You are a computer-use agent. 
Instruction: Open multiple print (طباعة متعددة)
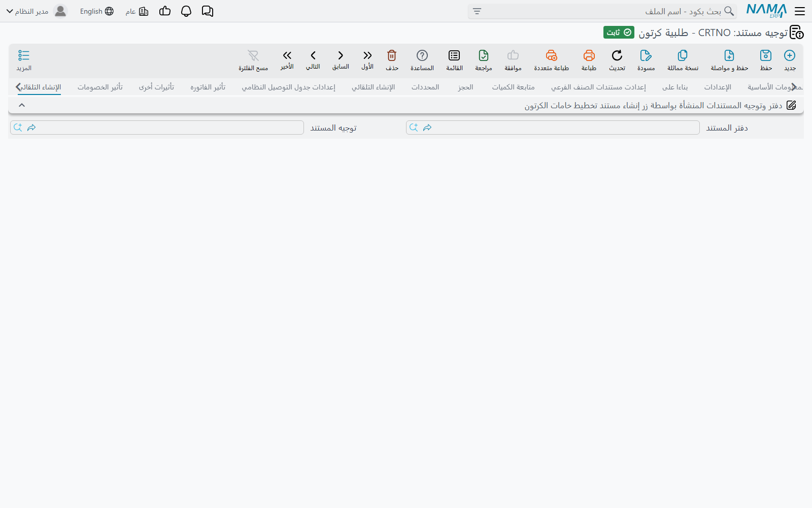click(552, 60)
